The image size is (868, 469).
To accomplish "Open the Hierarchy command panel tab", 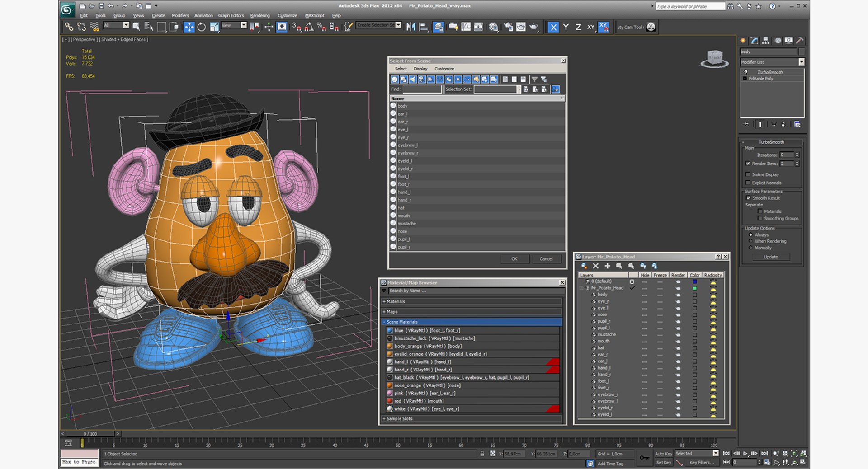I will coord(765,41).
